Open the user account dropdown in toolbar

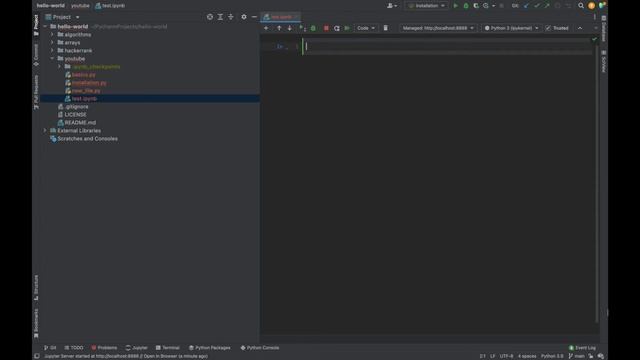coord(392,6)
